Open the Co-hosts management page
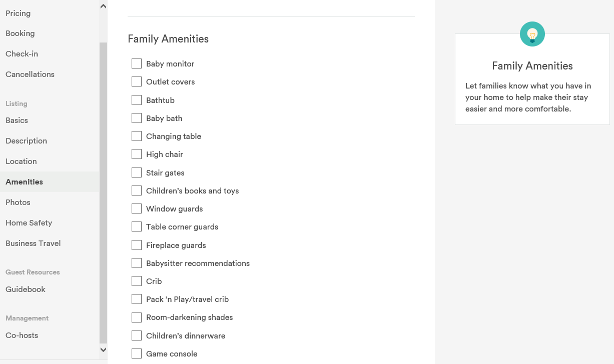The height and width of the screenshot is (364, 614). coord(22,335)
